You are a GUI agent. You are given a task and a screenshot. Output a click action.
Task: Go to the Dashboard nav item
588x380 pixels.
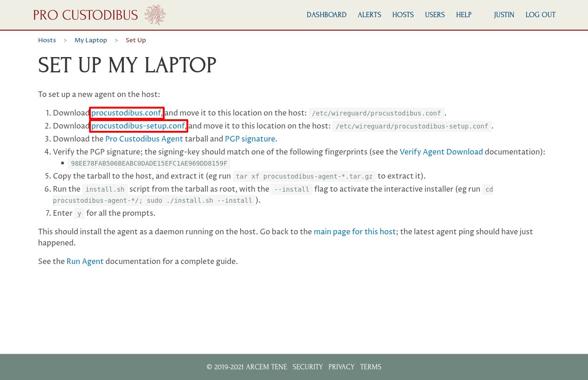click(x=326, y=15)
